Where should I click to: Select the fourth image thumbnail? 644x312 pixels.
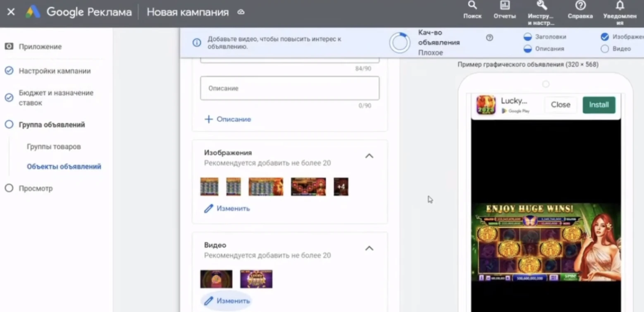tap(308, 187)
